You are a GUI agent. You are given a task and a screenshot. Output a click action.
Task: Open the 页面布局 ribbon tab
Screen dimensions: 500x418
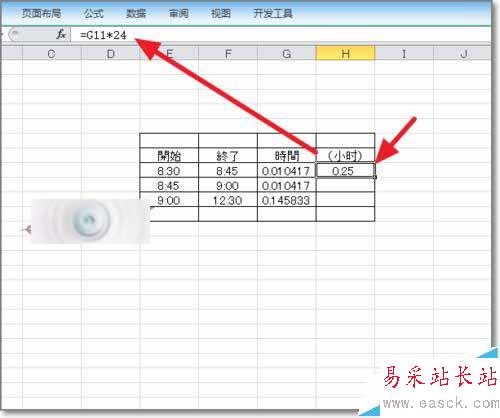point(41,13)
